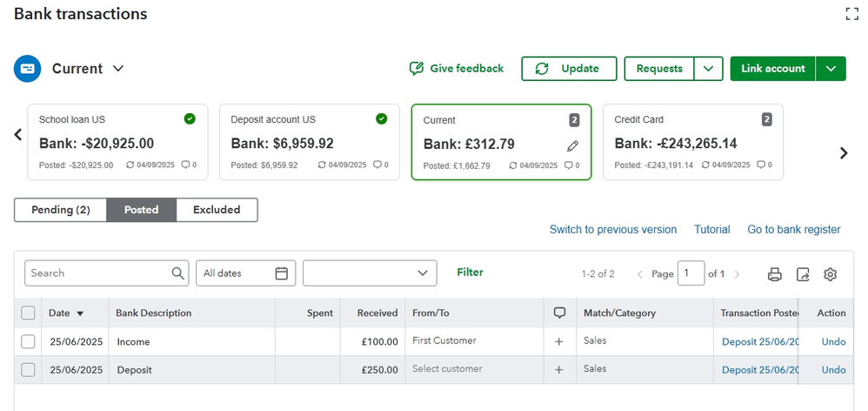Switch to the Excluded tab

pyautogui.click(x=217, y=210)
